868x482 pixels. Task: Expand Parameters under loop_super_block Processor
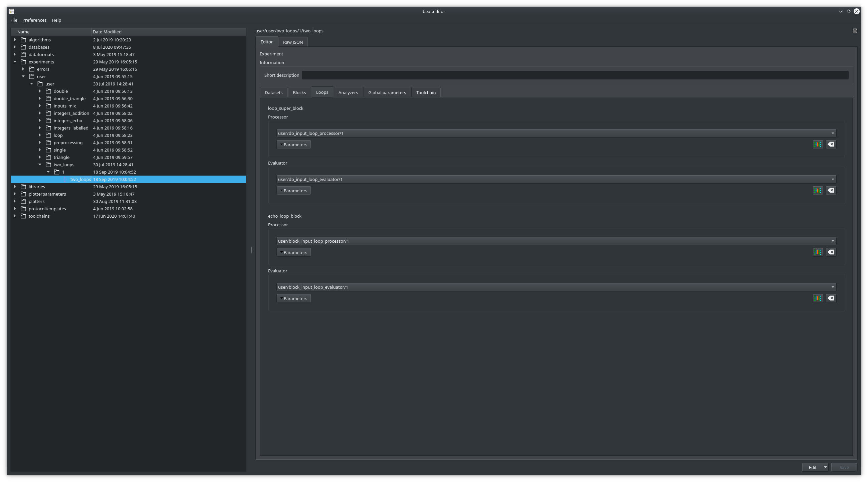coord(293,144)
